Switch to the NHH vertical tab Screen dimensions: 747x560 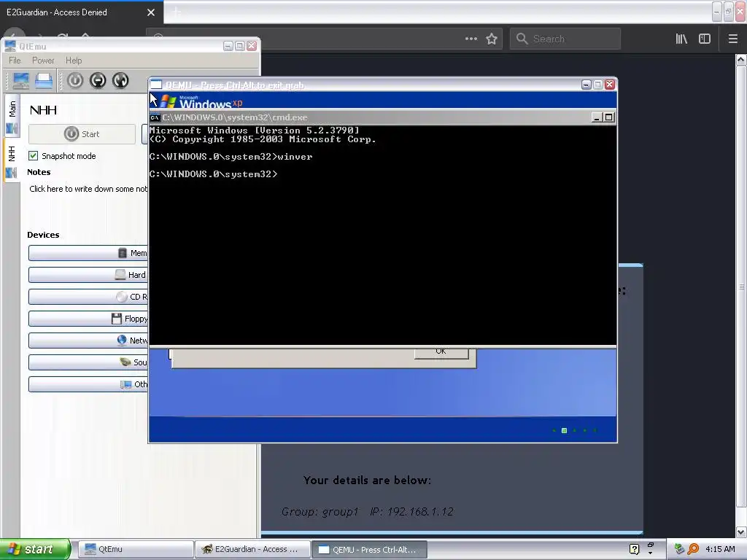click(x=12, y=161)
